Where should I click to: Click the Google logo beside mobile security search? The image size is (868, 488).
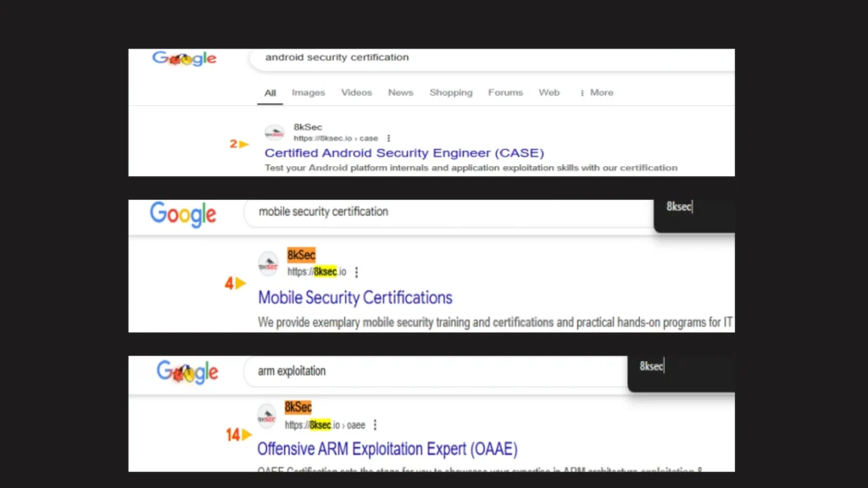[x=183, y=213]
